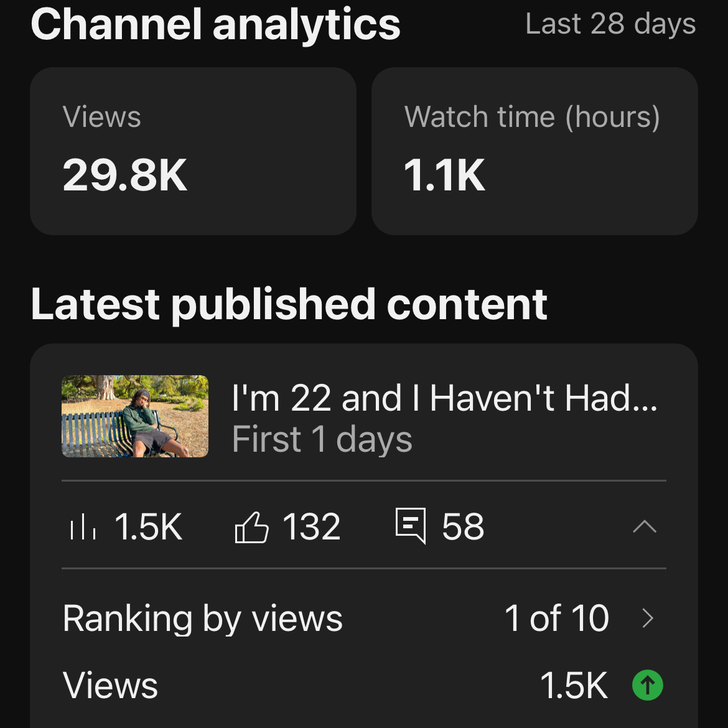Click the thumbs up likes icon
The width and height of the screenshot is (728, 728).
(251, 528)
